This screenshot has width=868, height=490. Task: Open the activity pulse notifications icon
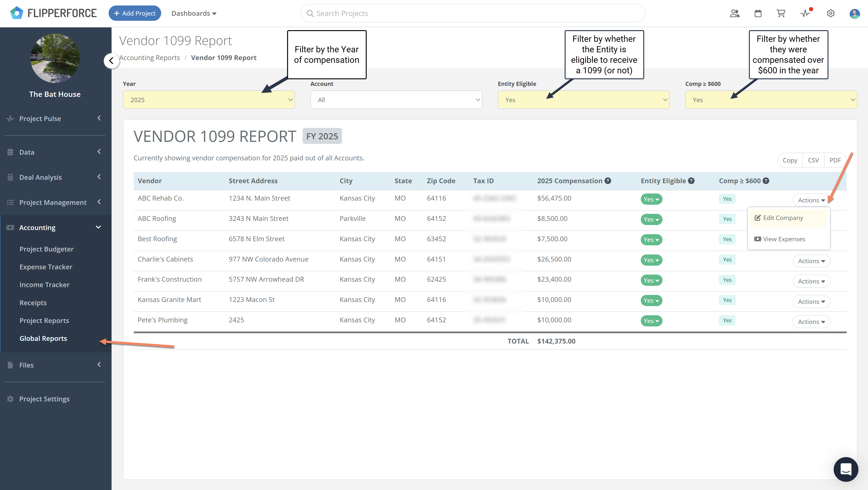pos(805,13)
